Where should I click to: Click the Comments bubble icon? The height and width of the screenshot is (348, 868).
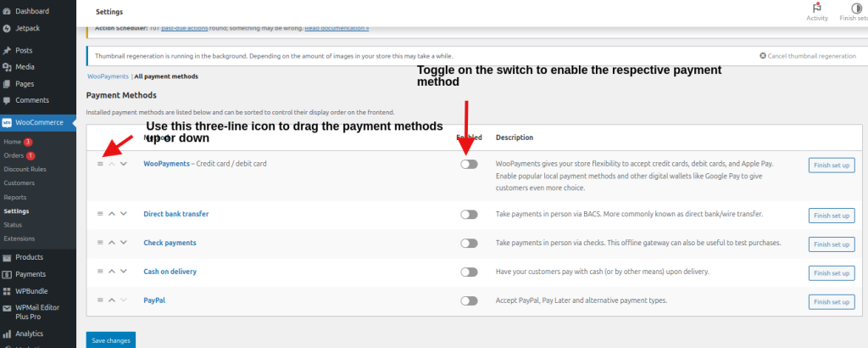pos(7,101)
